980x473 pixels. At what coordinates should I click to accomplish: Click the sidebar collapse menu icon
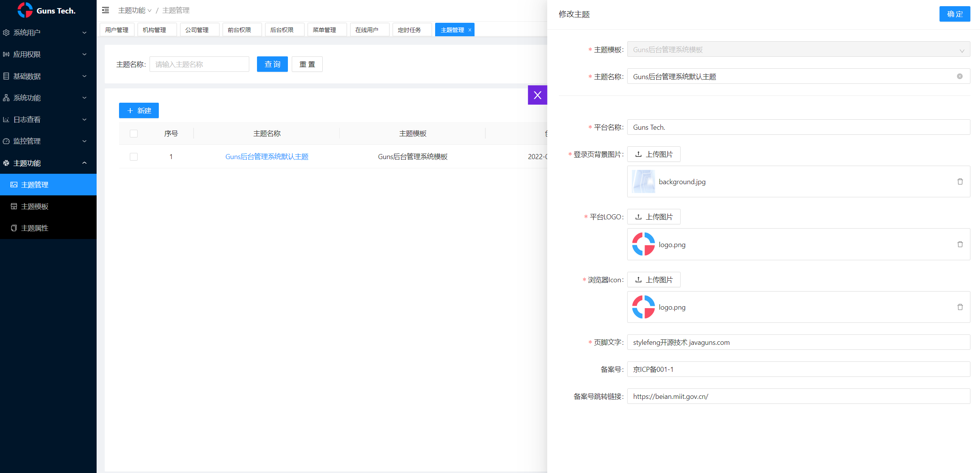[105, 10]
